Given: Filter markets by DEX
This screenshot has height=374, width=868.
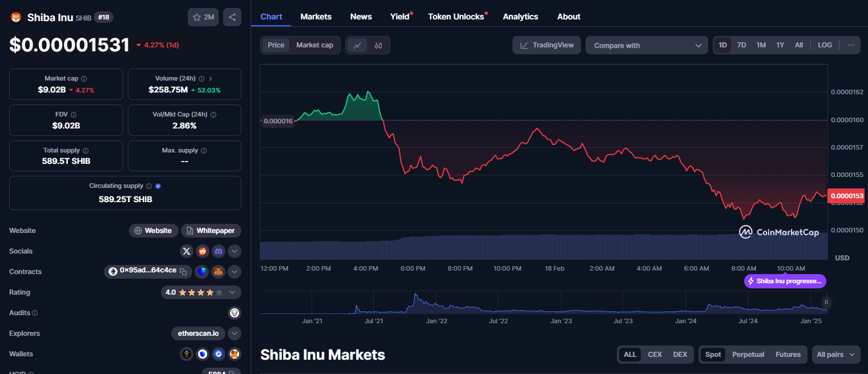Looking at the screenshot, I should coord(680,355).
